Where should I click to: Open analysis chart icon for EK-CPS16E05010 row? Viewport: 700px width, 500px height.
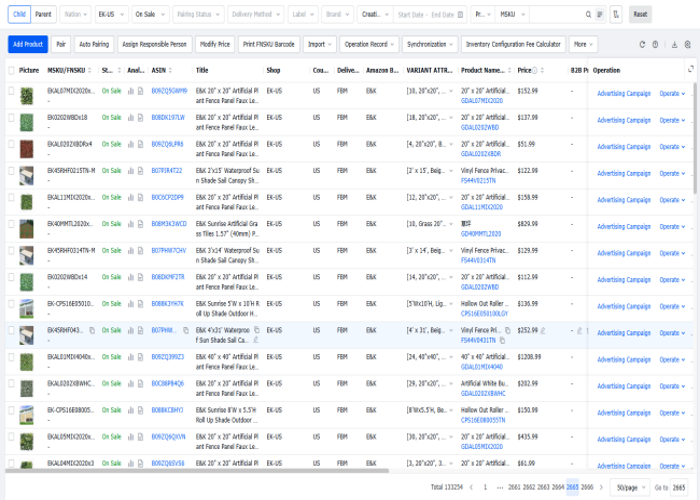pyautogui.click(x=131, y=304)
